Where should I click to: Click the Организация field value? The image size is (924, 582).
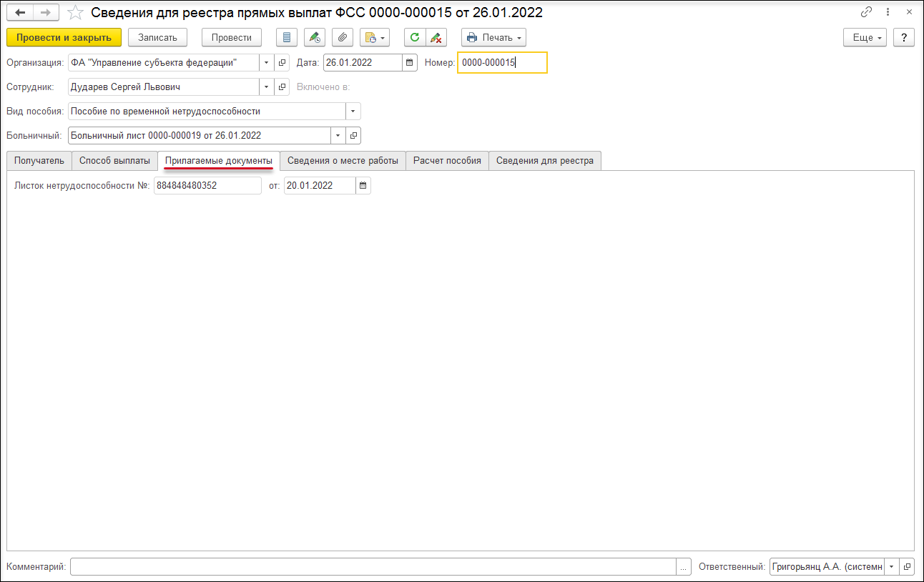(x=163, y=63)
